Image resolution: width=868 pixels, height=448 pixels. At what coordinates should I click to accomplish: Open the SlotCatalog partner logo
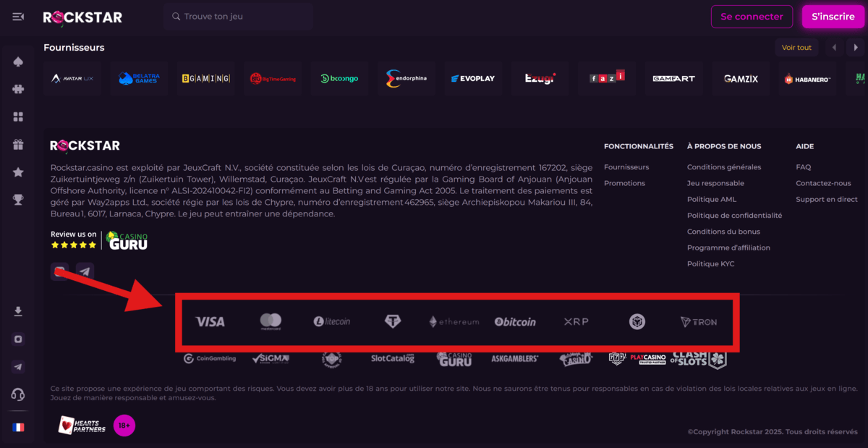pos(393,358)
